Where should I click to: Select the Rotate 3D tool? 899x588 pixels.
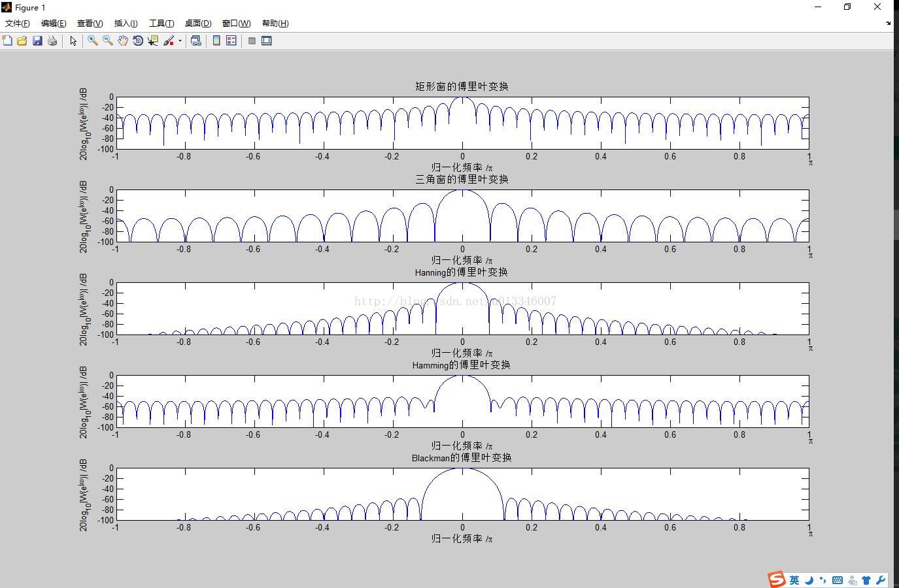(138, 40)
